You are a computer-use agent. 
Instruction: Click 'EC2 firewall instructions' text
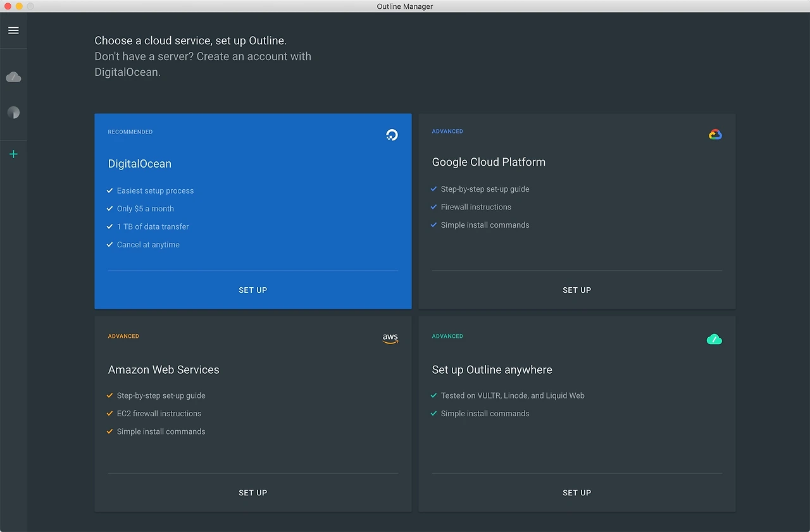coord(159,414)
